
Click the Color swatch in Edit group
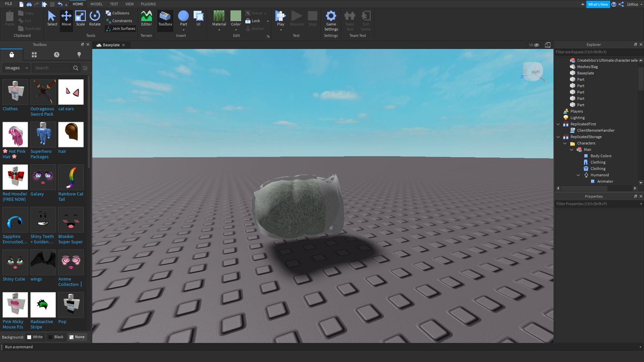(236, 16)
